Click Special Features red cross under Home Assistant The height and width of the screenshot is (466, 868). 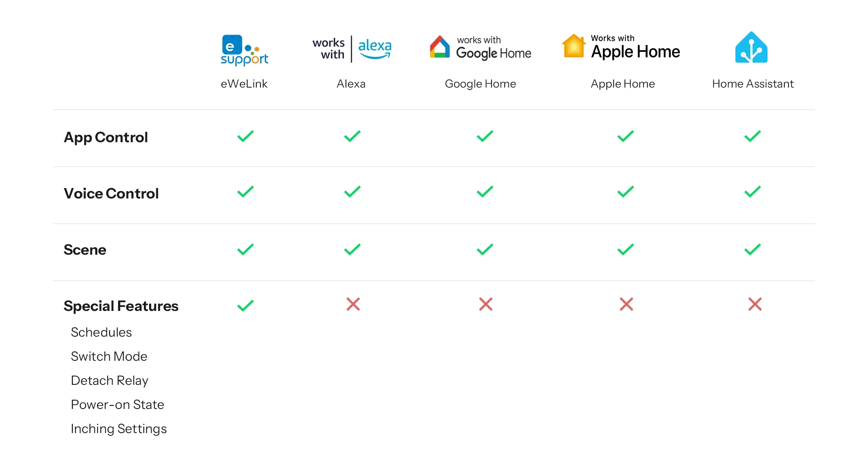[x=755, y=304]
